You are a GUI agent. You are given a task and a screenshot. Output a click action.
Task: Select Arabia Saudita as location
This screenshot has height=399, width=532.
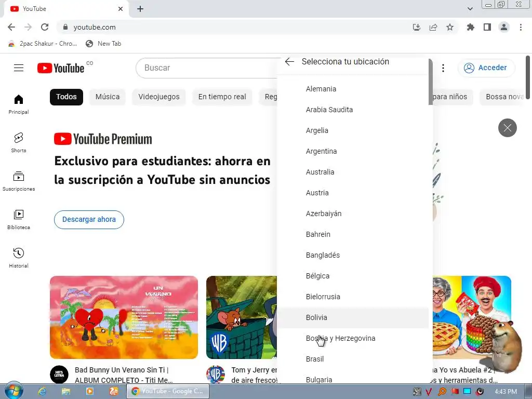[353, 110]
